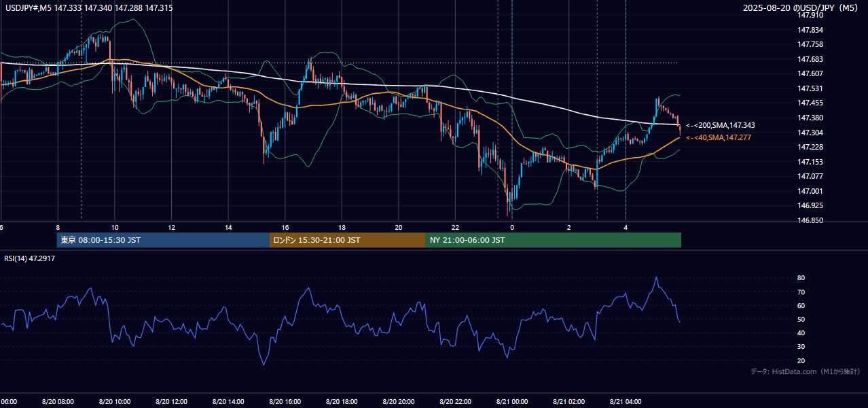Click the 147.455 price axis label

click(811, 103)
